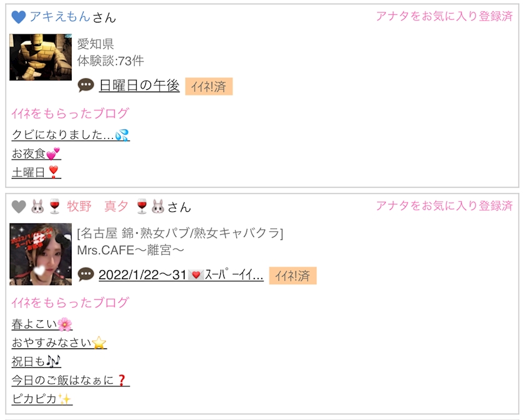Open the 土曜日 blog entry
This screenshot has height=420, width=524.
pyautogui.click(x=36, y=172)
